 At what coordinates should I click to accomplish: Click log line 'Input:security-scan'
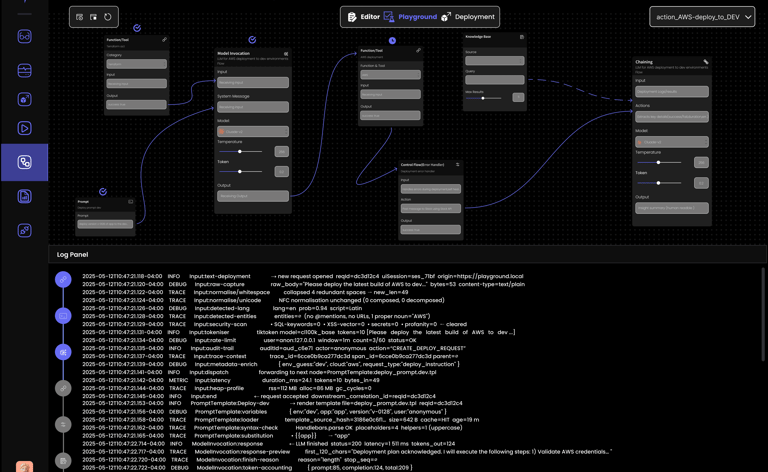[x=274, y=324]
